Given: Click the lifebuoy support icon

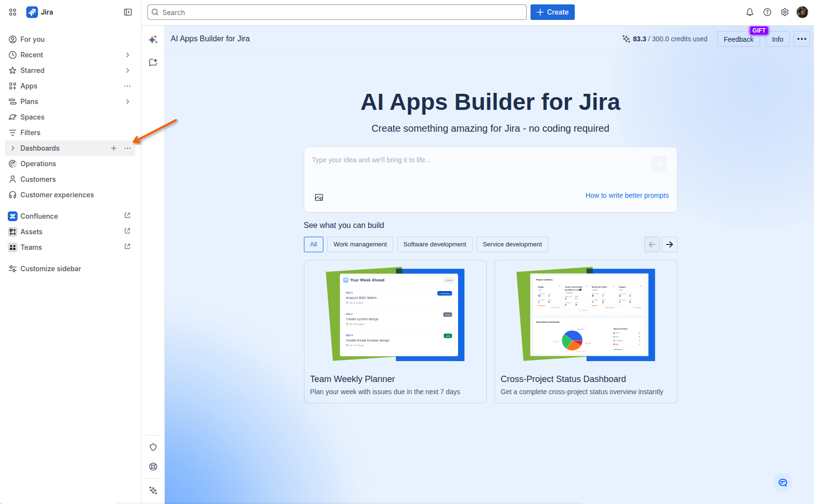Looking at the screenshot, I should point(153,467).
